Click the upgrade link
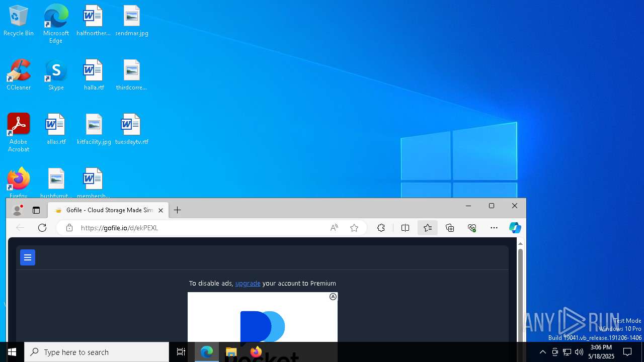The image size is (644, 362). (x=248, y=284)
